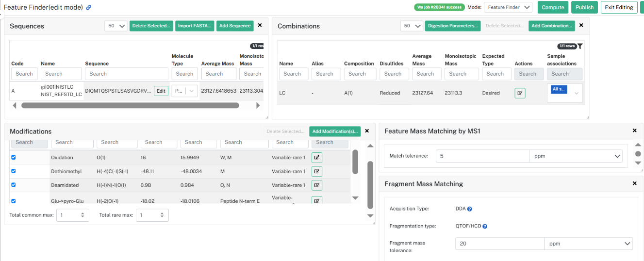Open the Match tolerance ppm unit dropdown

(576, 156)
